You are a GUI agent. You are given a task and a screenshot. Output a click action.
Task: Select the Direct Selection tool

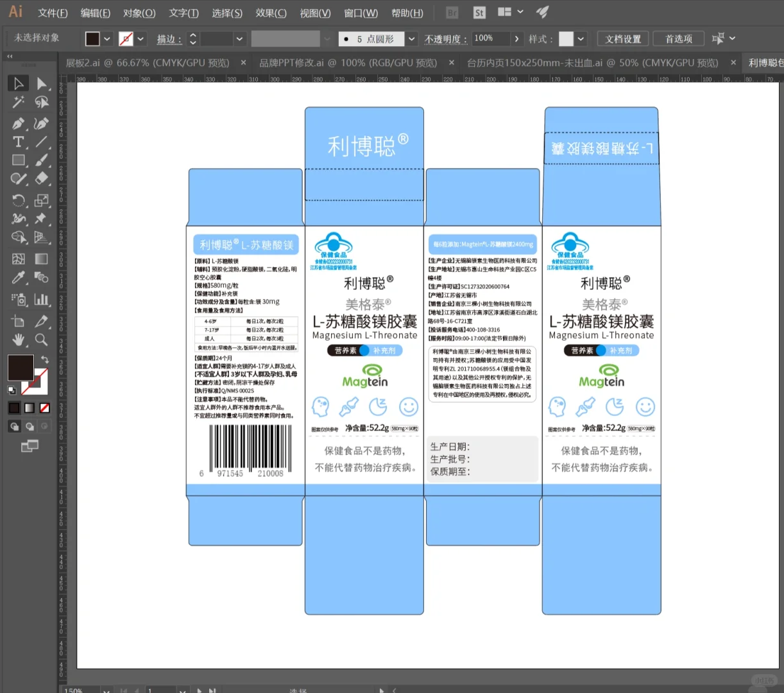[x=42, y=83]
